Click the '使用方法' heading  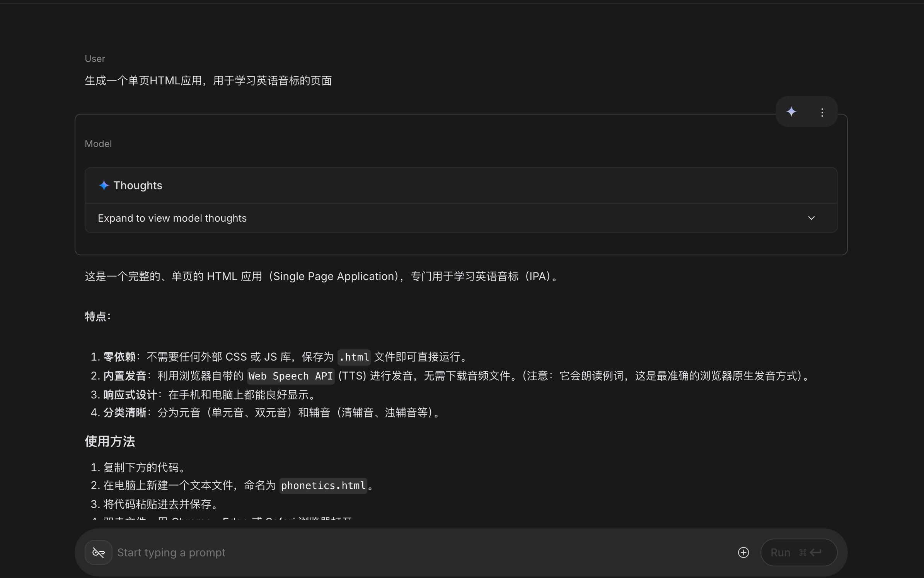(110, 441)
